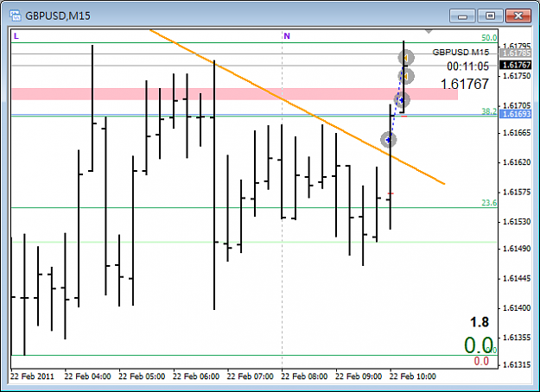540x392 pixels.
Task: Click the black 1.61767 current price tag
Action: (x=516, y=65)
